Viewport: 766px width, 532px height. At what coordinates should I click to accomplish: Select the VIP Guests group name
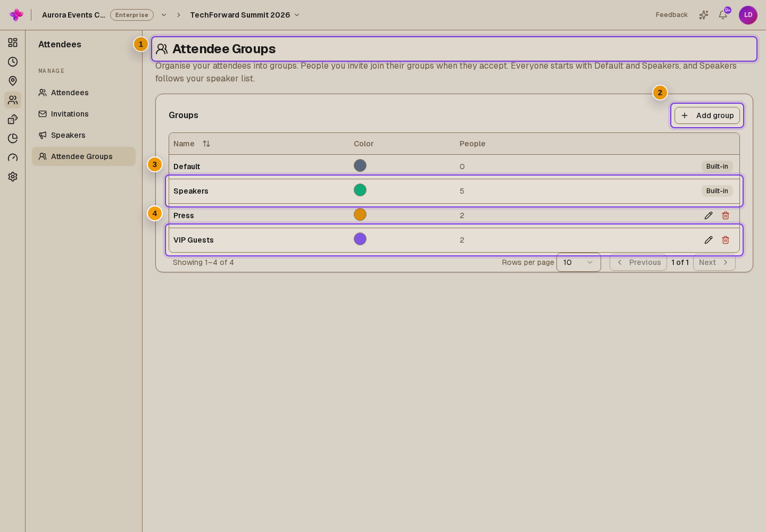click(194, 240)
